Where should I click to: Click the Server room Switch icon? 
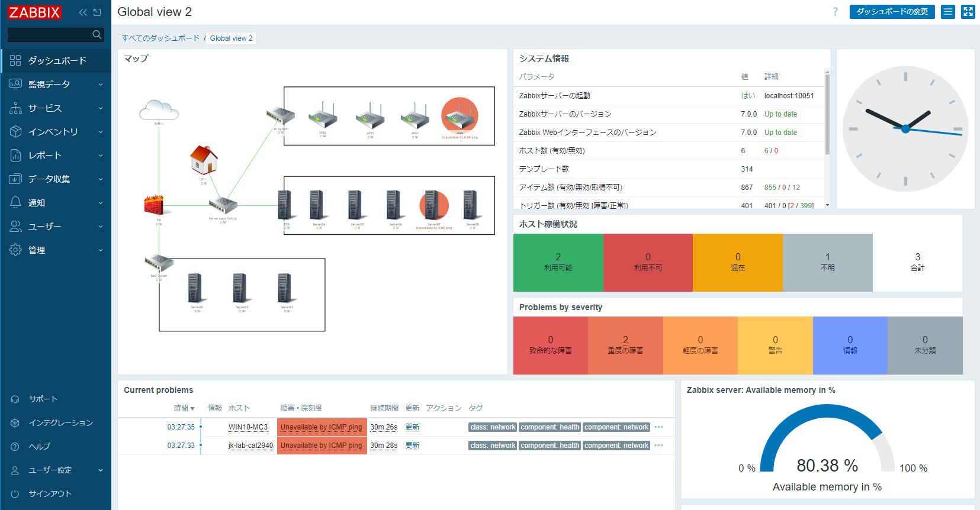tap(223, 205)
